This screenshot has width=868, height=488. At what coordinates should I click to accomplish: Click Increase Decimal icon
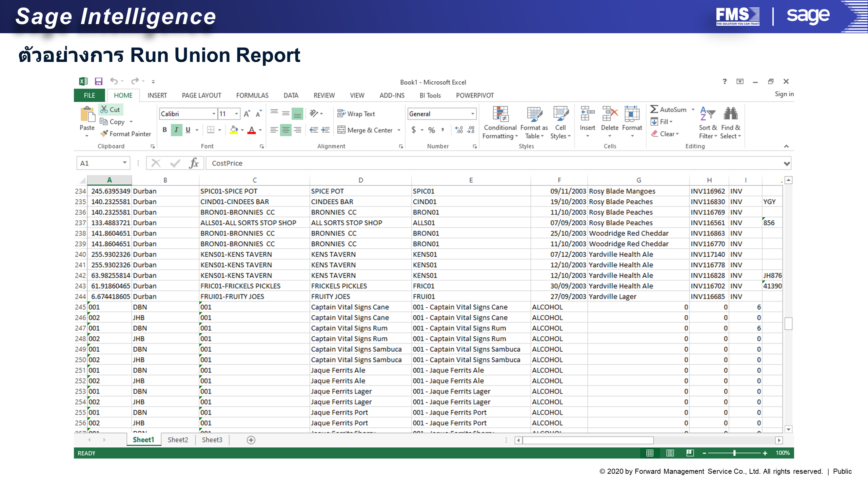pos(459,130)
